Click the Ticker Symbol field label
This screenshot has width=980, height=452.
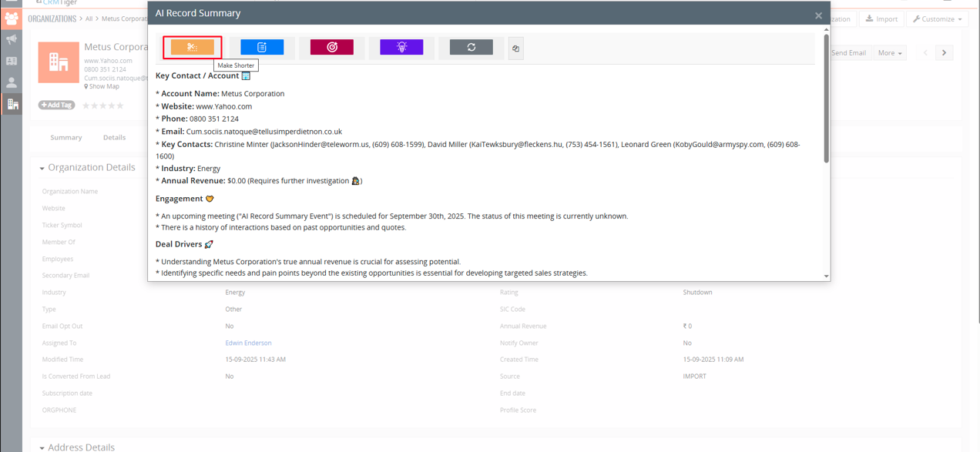(62, 226)
